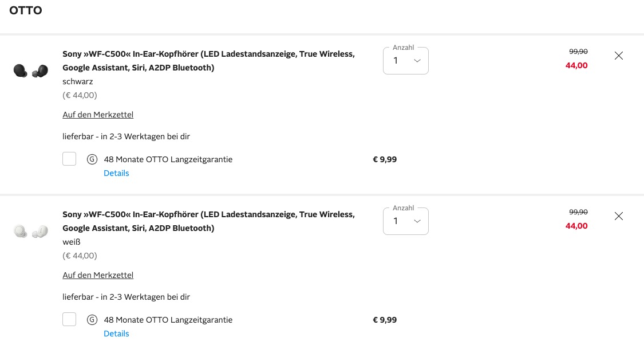Click the 48 Monate label for black headphones
The height and width of the screenshot is (345, 644).
pyautogui.click(x=168, y=159)
